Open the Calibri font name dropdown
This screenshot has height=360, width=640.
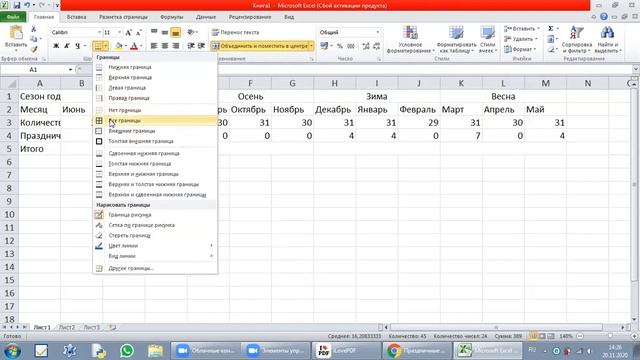tap(99, 32)
